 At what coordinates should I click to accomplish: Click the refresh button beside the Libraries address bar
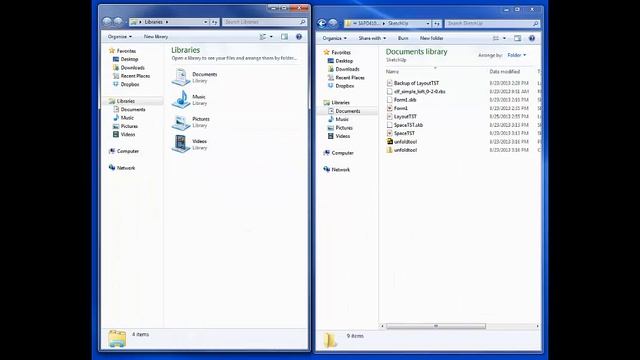pos(215,22)
